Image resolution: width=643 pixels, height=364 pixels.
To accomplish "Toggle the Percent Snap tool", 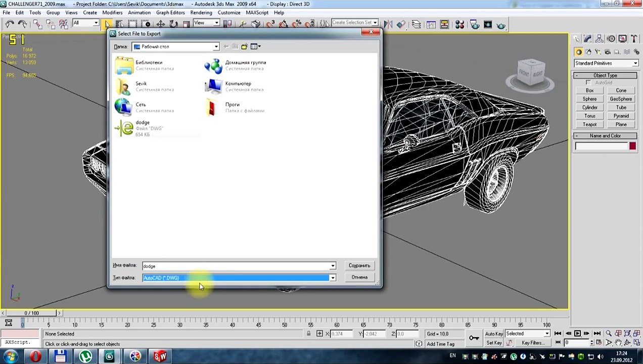I will click(297, 24).
